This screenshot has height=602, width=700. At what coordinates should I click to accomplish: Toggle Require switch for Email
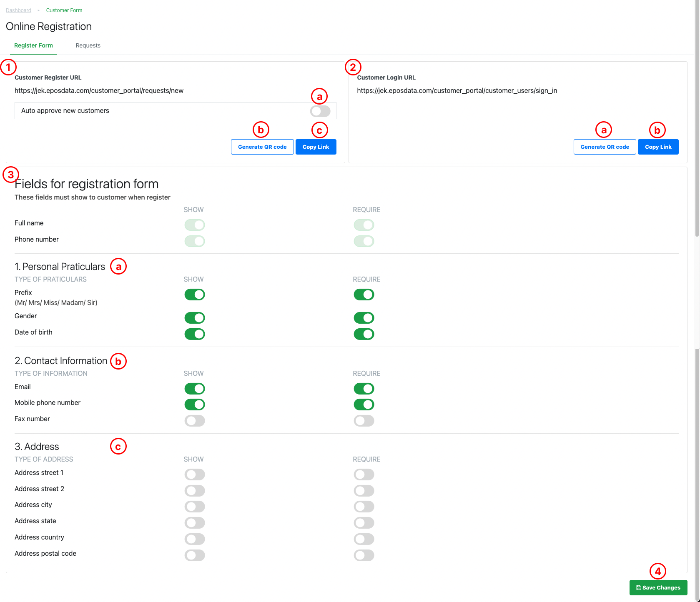pyautogui.click(x=364, y=389)
